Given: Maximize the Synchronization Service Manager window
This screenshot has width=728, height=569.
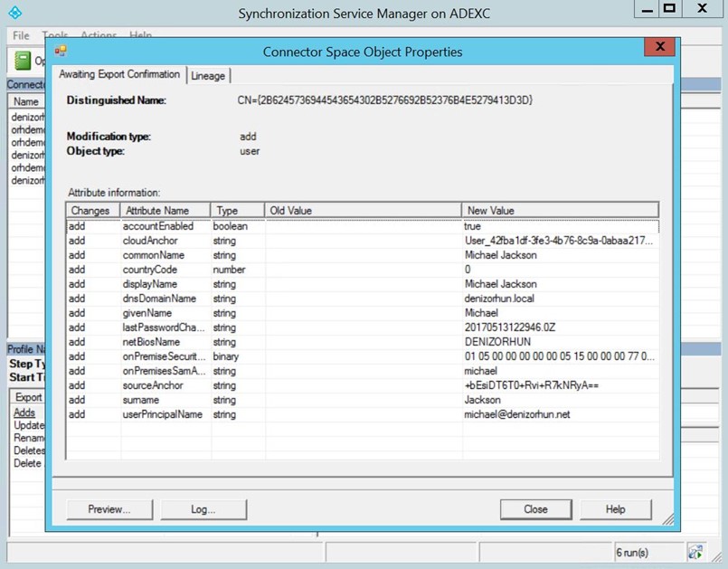Looking at the screenshot, I should [x=669, y=8].
